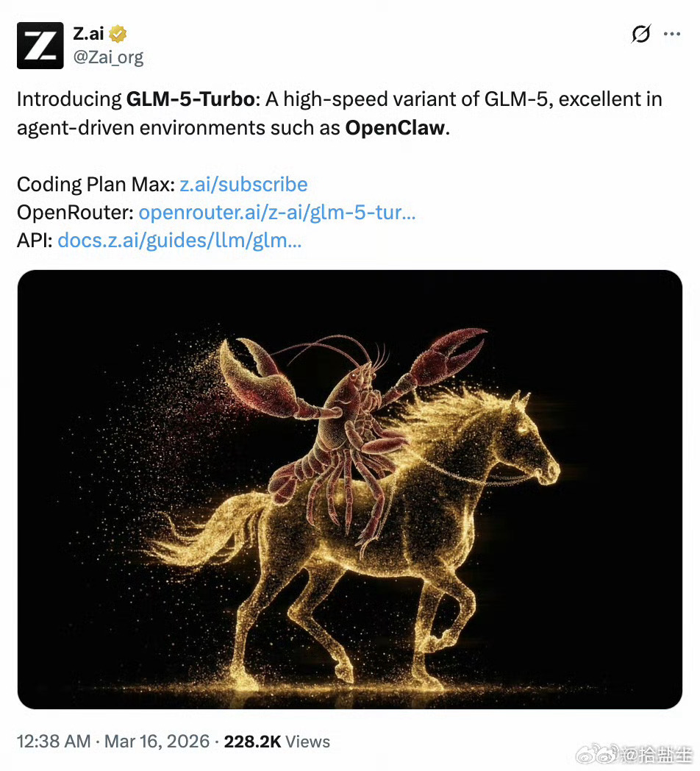Follow the z.ai/subscribe link
The width and height of the screenshot is (700, 771).
pos(243,184)
